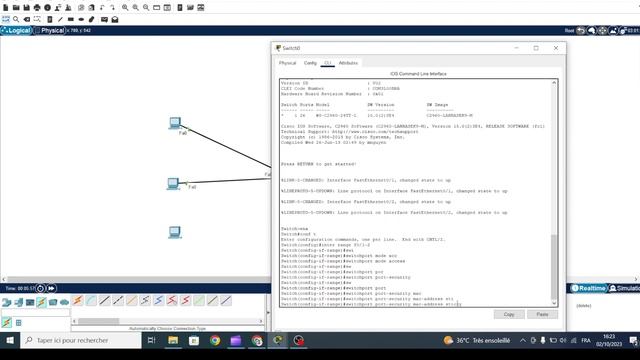This screenshot has width=640, height=360.
Task: Open the Attributes tab in Switch0 window
Action: click(x=348, y=63)
